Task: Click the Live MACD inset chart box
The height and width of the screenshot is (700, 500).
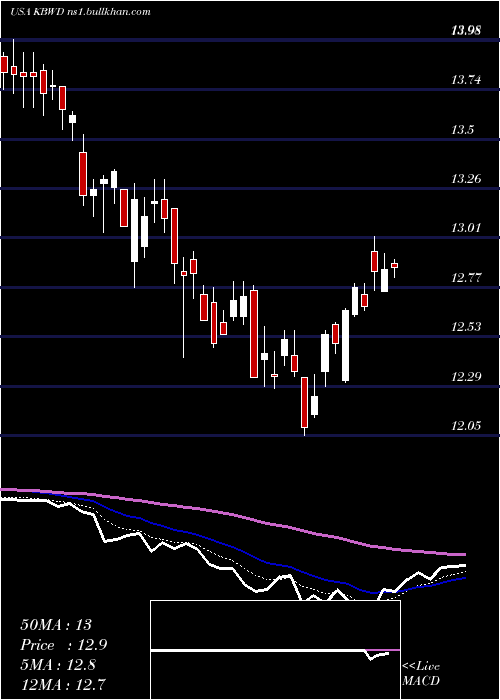Action: [275, 650]
